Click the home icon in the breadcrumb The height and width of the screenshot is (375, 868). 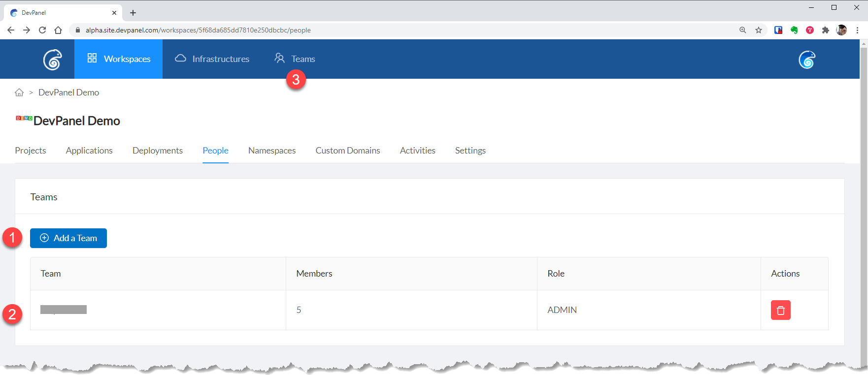click(x=19, y=93)
